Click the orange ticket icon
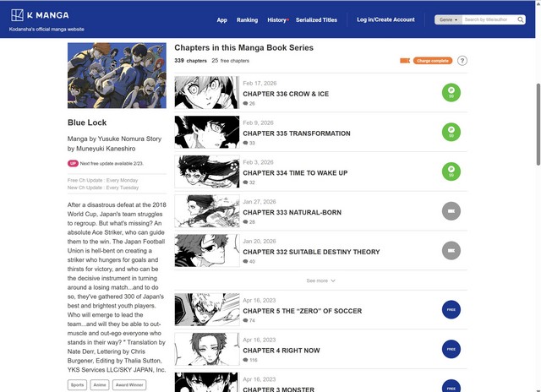Image resolution: width=541 pixels, height=392 pixels. (405, 61)
